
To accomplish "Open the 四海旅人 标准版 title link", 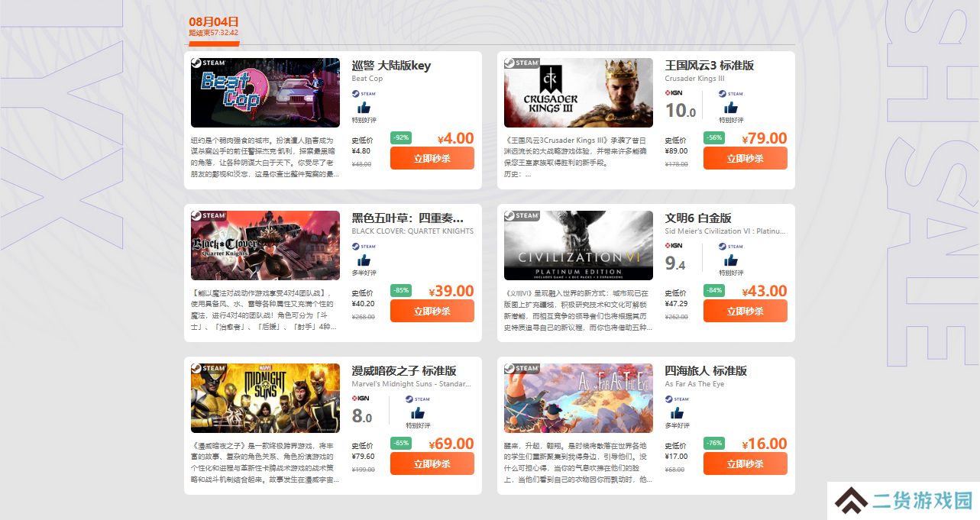I will tap(706, 371).
